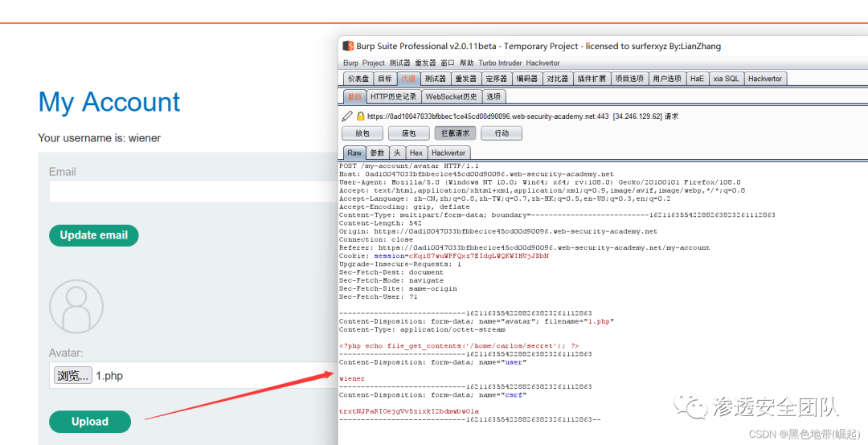Click the avatar placeholder image on My Account page

[76, 306]
